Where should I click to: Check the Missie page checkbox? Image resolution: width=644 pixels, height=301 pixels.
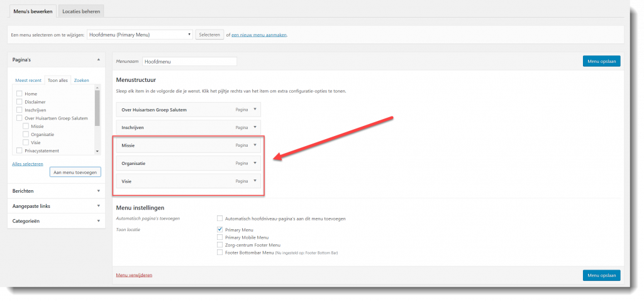click(x=25, y=126)
